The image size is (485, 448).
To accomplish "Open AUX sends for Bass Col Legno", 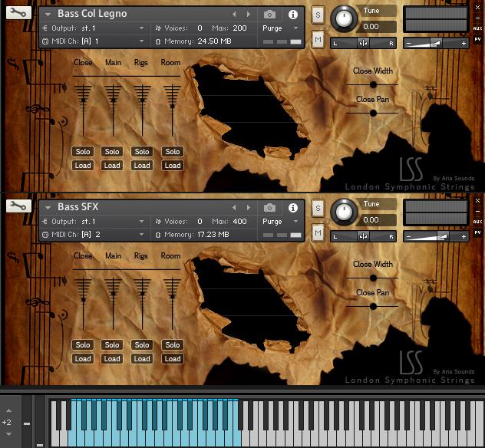I will pos(477,28).
